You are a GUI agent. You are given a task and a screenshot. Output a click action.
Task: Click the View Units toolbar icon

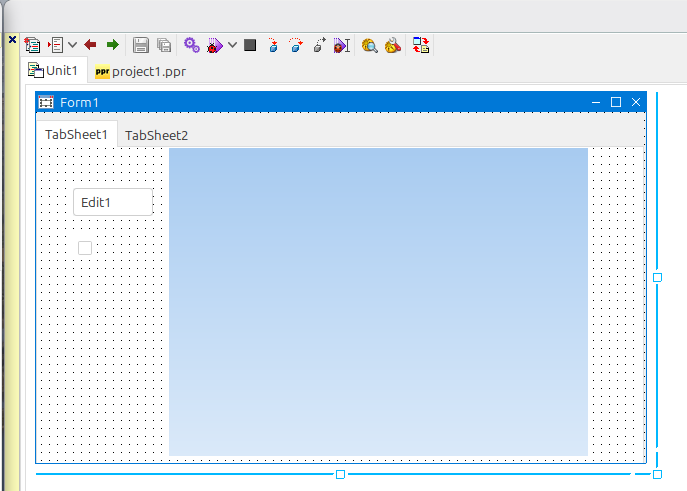tap(33, 45)
